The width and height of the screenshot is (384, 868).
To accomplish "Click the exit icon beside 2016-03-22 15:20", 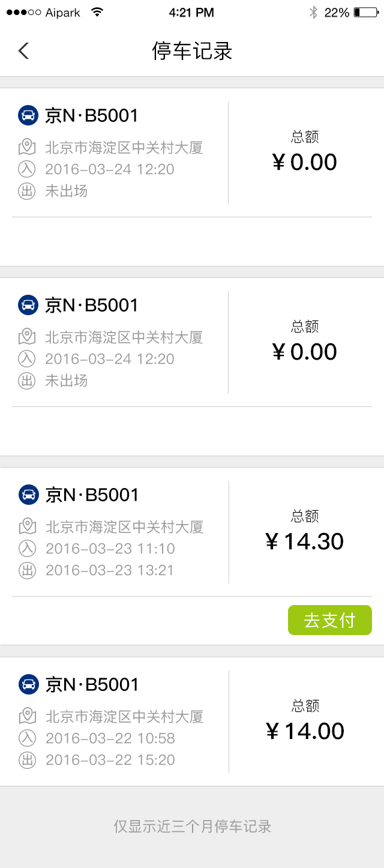I will coord(26,760).
